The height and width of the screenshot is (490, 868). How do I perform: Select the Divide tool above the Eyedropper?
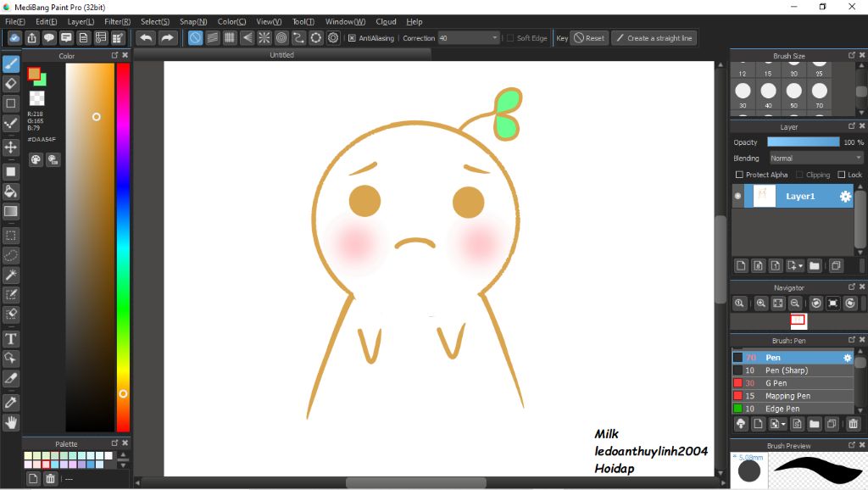[x=10, y=378]
